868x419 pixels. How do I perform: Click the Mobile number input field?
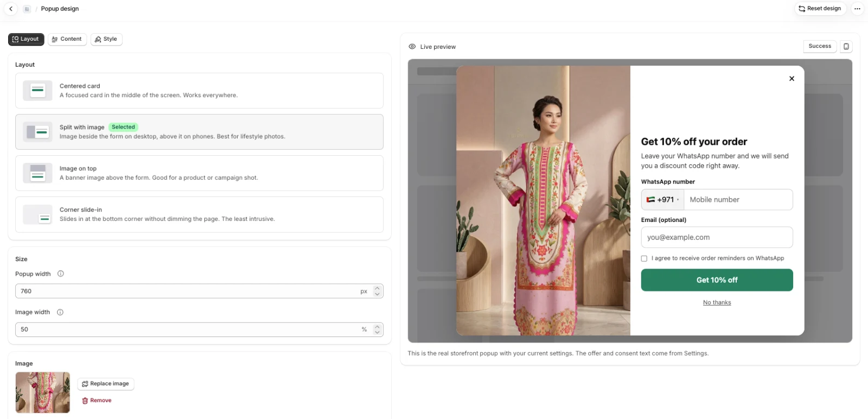click(x=738, y=200)
